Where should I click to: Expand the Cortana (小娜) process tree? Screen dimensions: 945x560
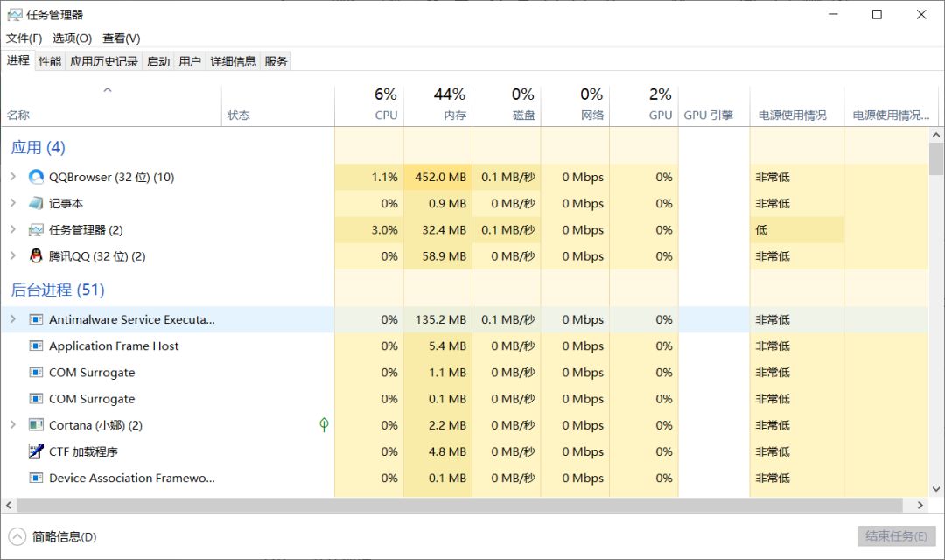(x=13, y=425)
